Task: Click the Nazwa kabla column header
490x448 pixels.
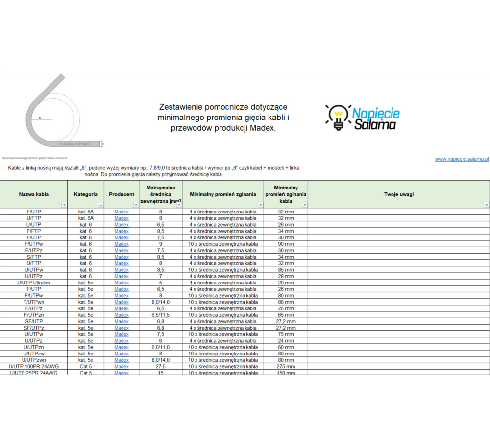Action: [33, 194]
